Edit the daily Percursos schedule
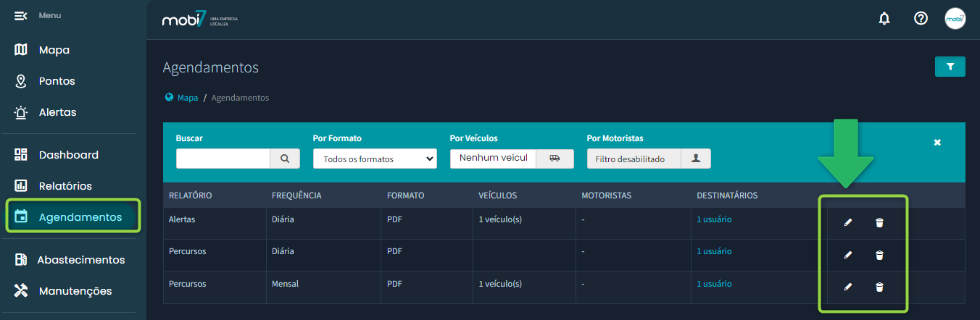Image resolution: width=980 pixels, height=320 pixels. click(x=848, y=255)
